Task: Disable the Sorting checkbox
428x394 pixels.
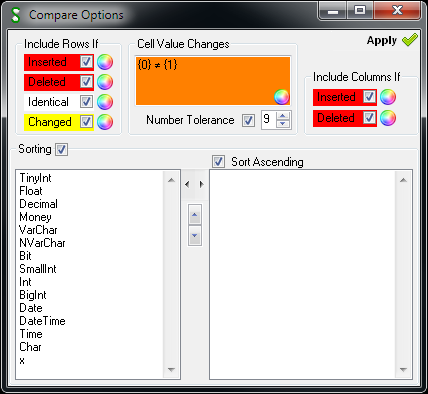Action: pos(61,149)
